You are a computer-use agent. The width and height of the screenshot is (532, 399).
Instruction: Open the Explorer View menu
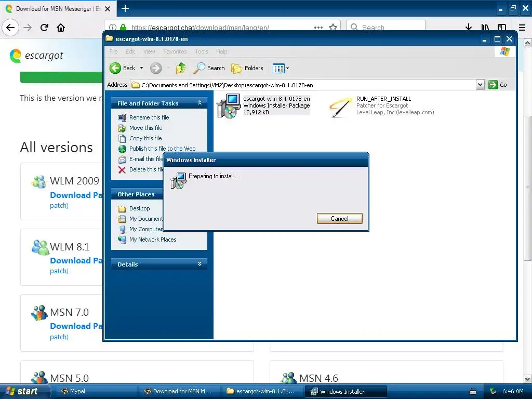point(149,51)
